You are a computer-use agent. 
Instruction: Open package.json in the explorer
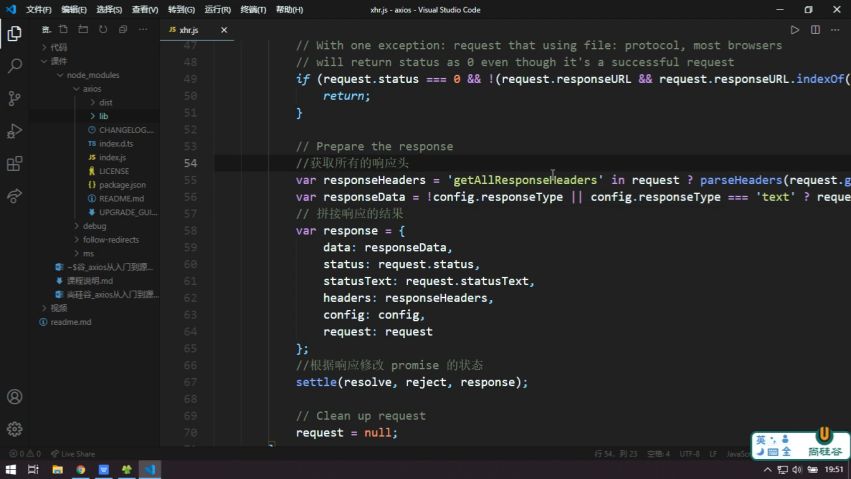click(121, 185)
